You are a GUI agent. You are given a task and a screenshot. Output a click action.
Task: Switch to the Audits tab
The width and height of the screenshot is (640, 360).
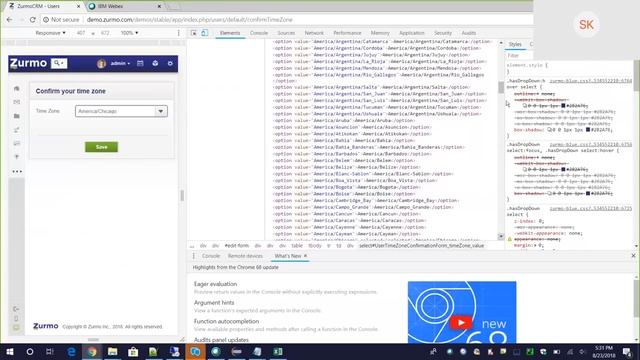(469, 33)
